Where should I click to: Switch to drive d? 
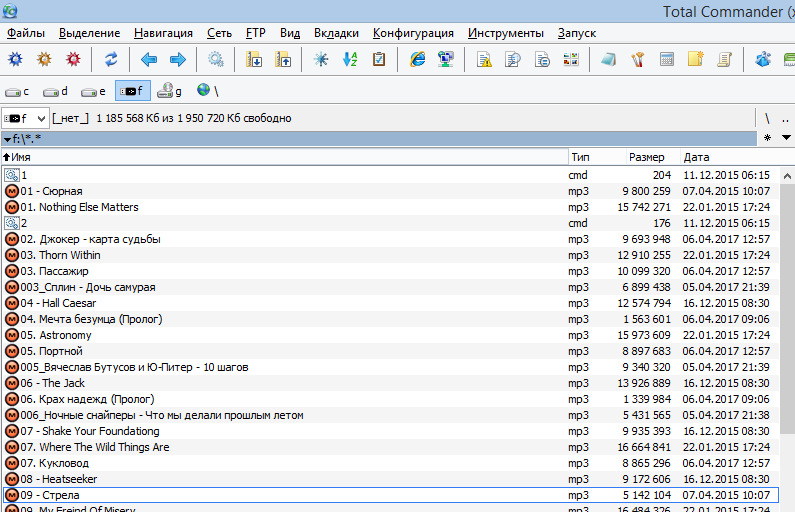point(55,91)
